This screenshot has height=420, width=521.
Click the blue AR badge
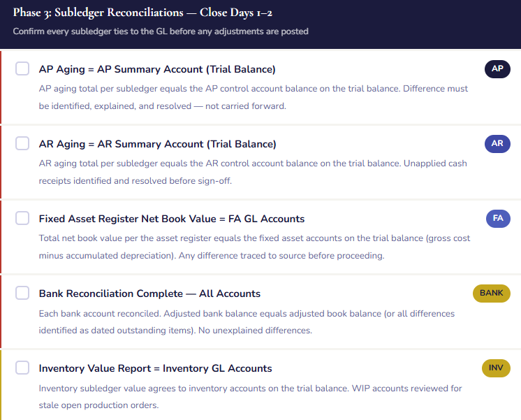pyautogui.click(x=497, y=143)
